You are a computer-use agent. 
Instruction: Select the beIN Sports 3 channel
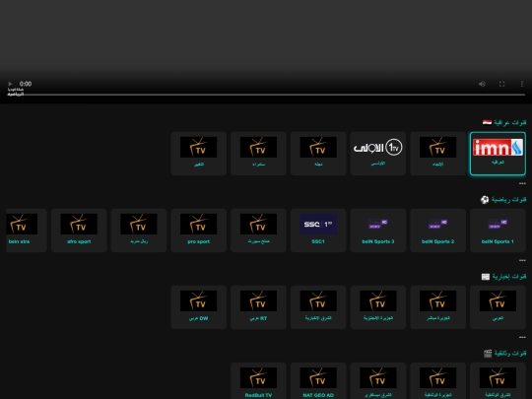click(x=378, y=231)
